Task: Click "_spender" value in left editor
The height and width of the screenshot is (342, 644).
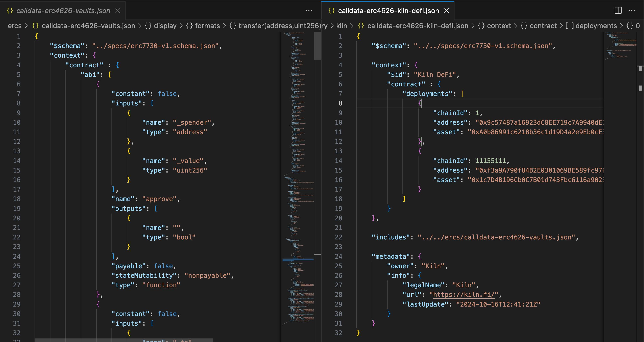Action: click(192, 122)
